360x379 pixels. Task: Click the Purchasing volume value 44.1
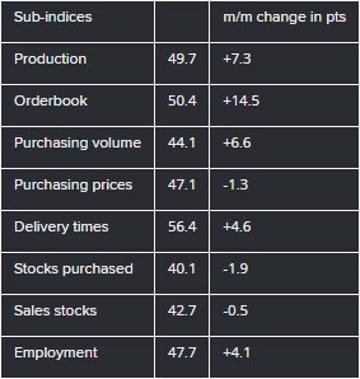point(182,143)
